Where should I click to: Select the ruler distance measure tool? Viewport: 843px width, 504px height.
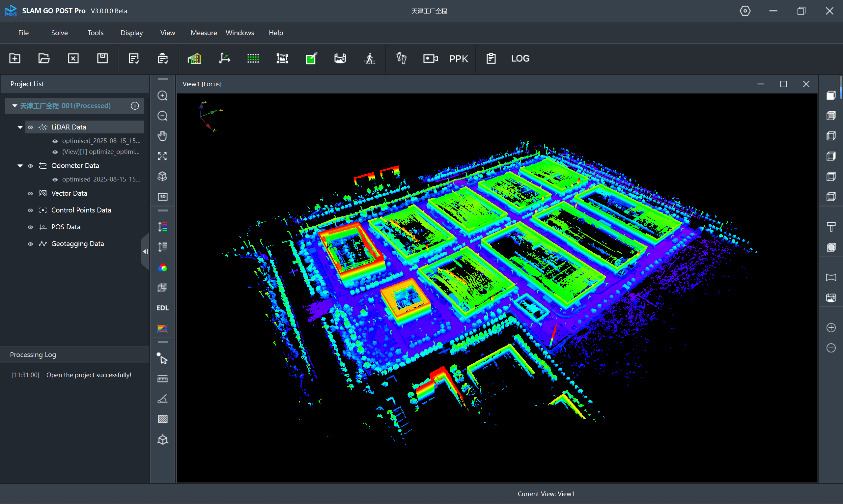(163, 379)
